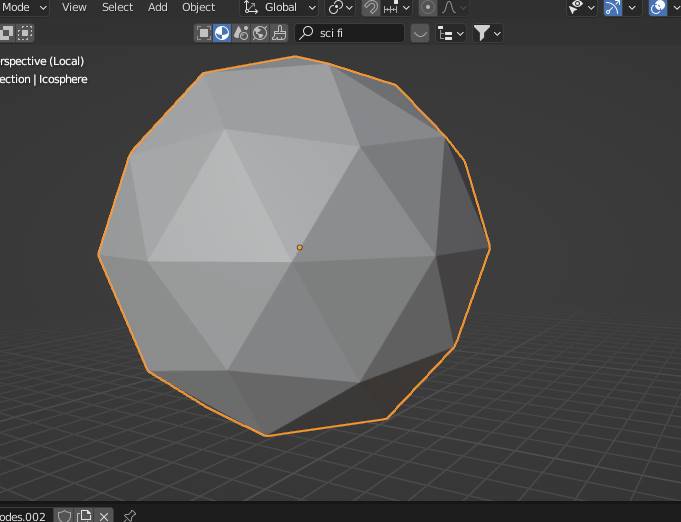Open the object interaction Mode dropdown

[x=23, y=7]
